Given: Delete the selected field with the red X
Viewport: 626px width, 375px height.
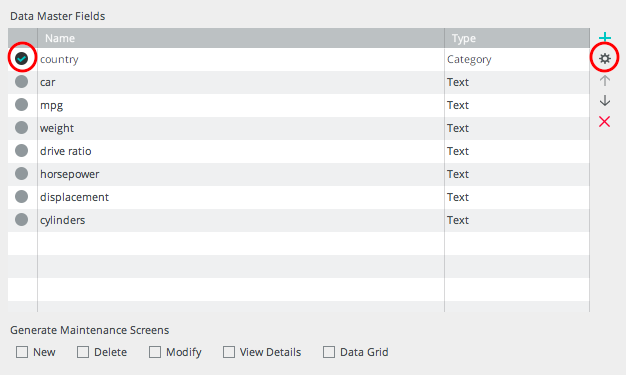Looking at the screenshot, I should pos(604,121).
